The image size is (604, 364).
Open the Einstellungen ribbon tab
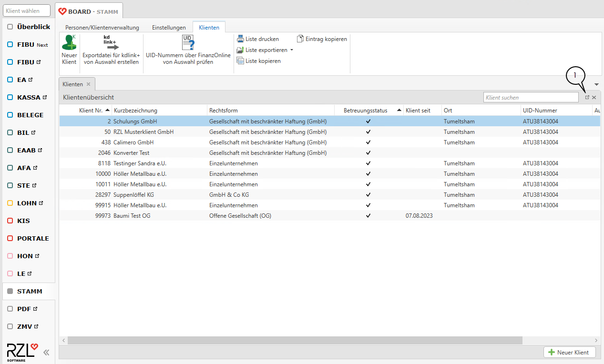169,28
